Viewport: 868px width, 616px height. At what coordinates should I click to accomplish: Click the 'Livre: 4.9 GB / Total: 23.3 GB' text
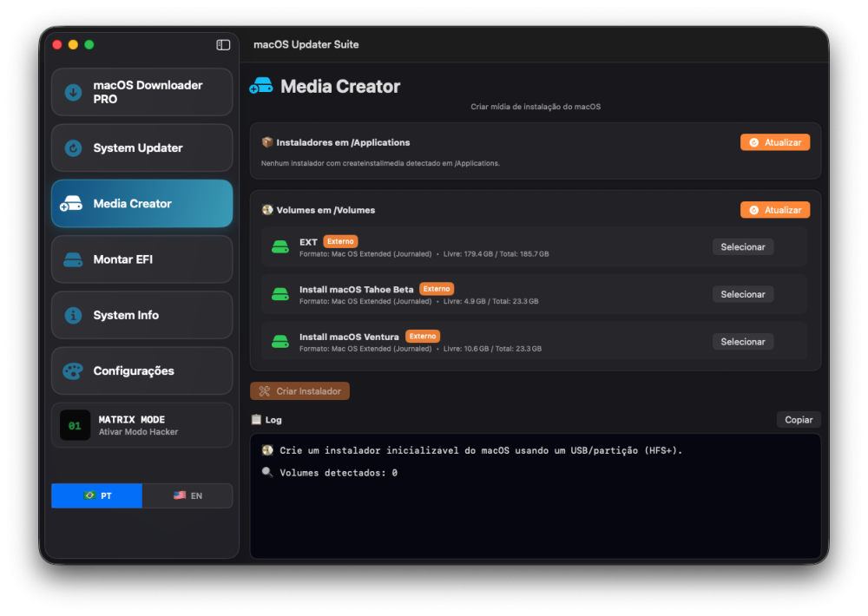pyautogui.click(x=491, y=301)
